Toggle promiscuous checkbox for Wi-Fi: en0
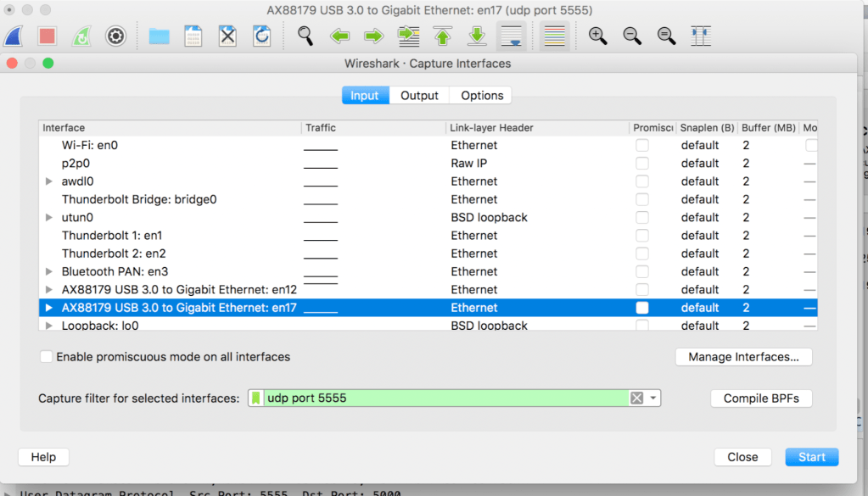 click(x=642, y=145)
